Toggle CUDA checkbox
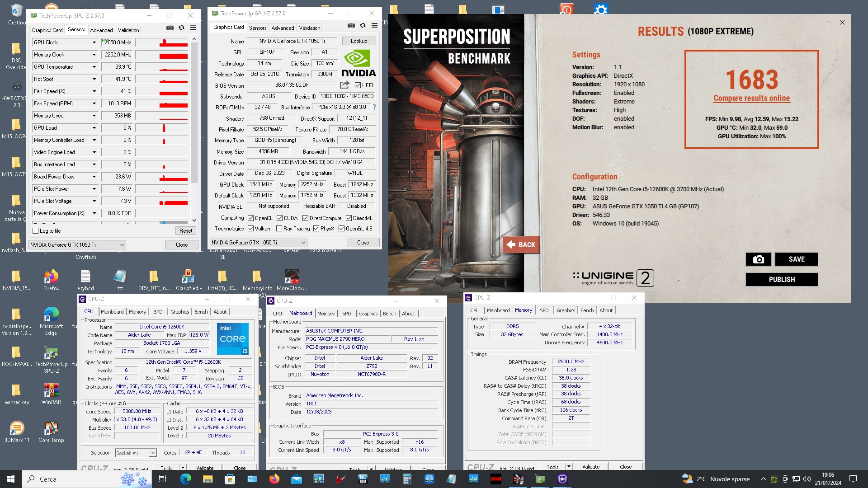The width and height of the screenshot is (868, 488). (x=279, y=218)
